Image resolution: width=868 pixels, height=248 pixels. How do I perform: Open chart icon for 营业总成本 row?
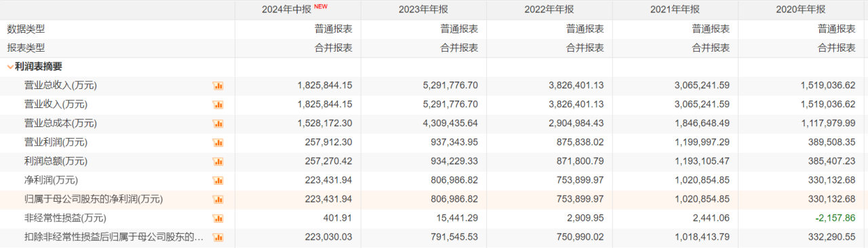tap(218, 124)
